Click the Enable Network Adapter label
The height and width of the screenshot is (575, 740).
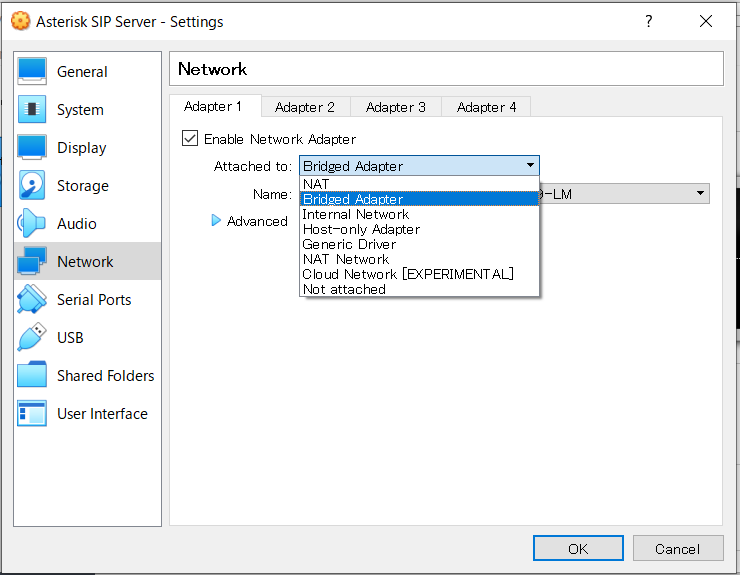click(x=279, y=139)
